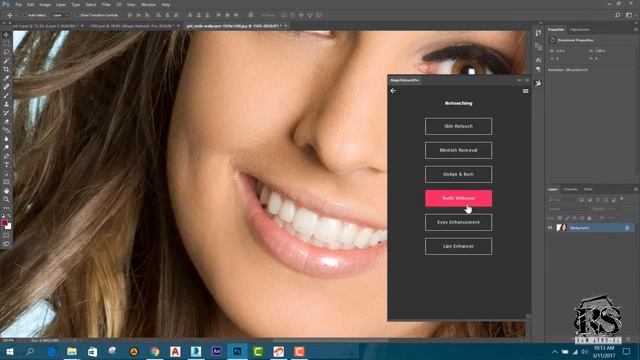Viewport: 640px width, 360px height.
Task: Switch to the Adjustments tab
Action: point(580,30)
